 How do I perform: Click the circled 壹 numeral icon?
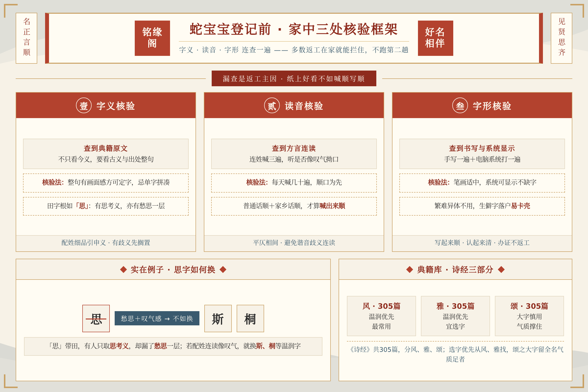[x=84, y=105]
